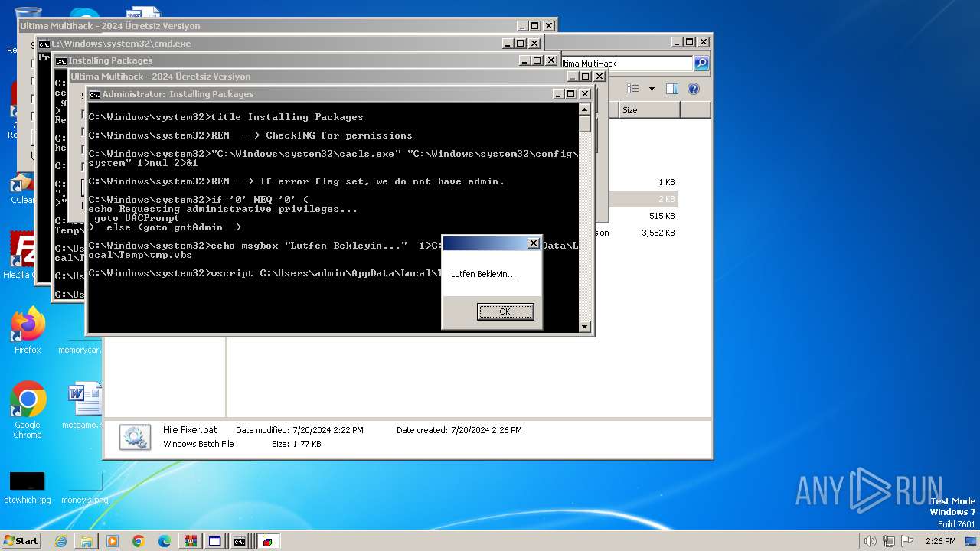Click the Administrator console scrollbar thumb
Image resolution: width=980 pixels, height=551 pixels.
tap(585, 125)
